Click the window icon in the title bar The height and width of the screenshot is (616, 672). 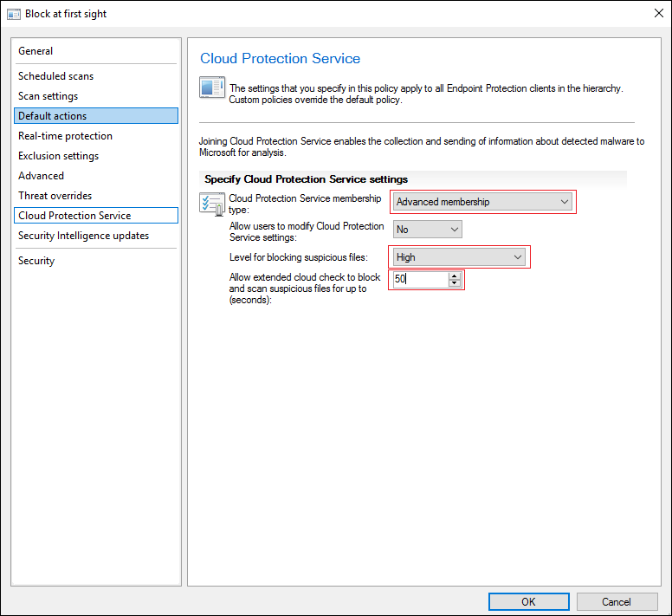pyautogui.click(x=14, y=14)
